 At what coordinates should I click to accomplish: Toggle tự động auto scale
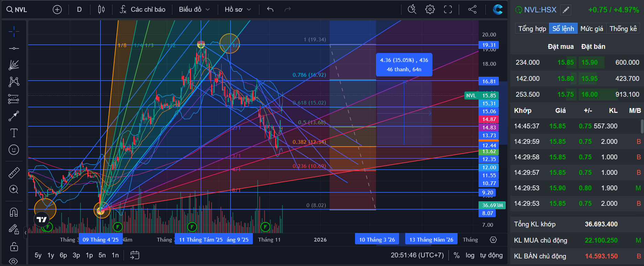point(491,255)
